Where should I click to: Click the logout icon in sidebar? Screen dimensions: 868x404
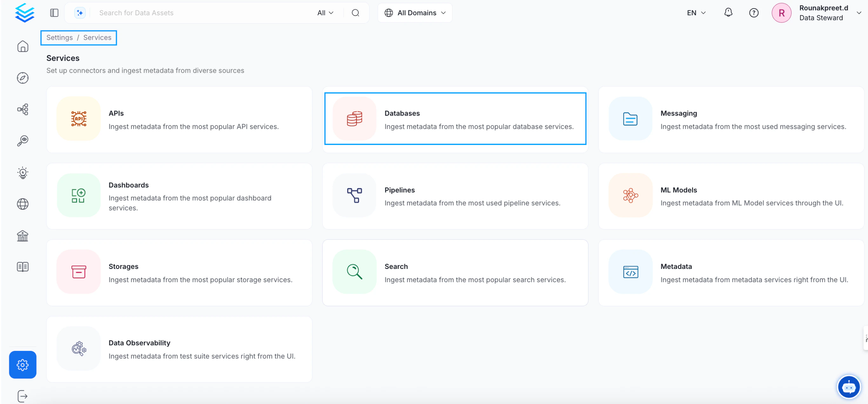click(x=23, y=396)
